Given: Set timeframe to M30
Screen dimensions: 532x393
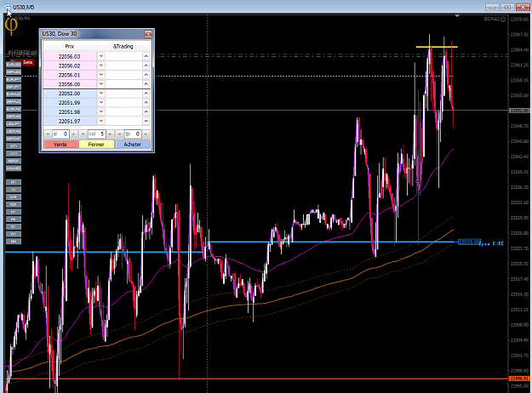Looking at the screenshot, I should pos(14,204).
